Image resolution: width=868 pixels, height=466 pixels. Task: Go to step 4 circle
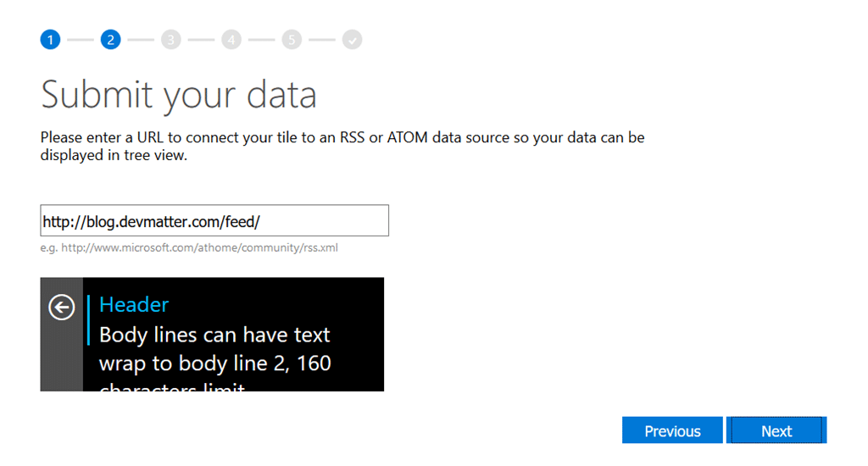pos(231,40)
